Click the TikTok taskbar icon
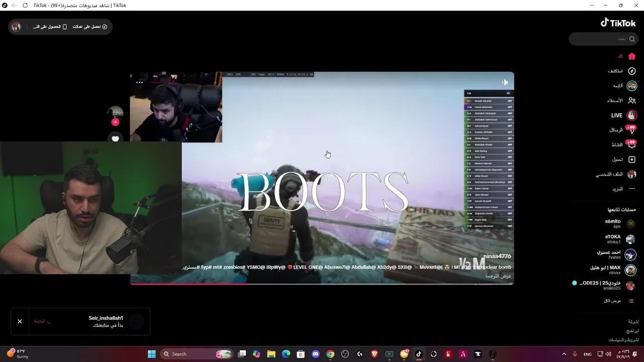Screen dimensions: 644x362 point(419,354)
